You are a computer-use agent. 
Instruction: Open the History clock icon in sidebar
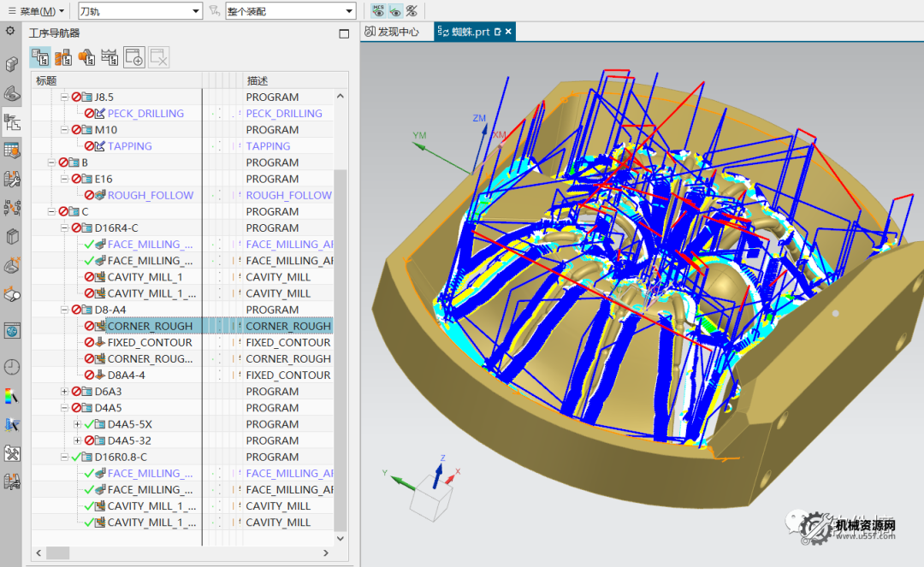(12, 366)
